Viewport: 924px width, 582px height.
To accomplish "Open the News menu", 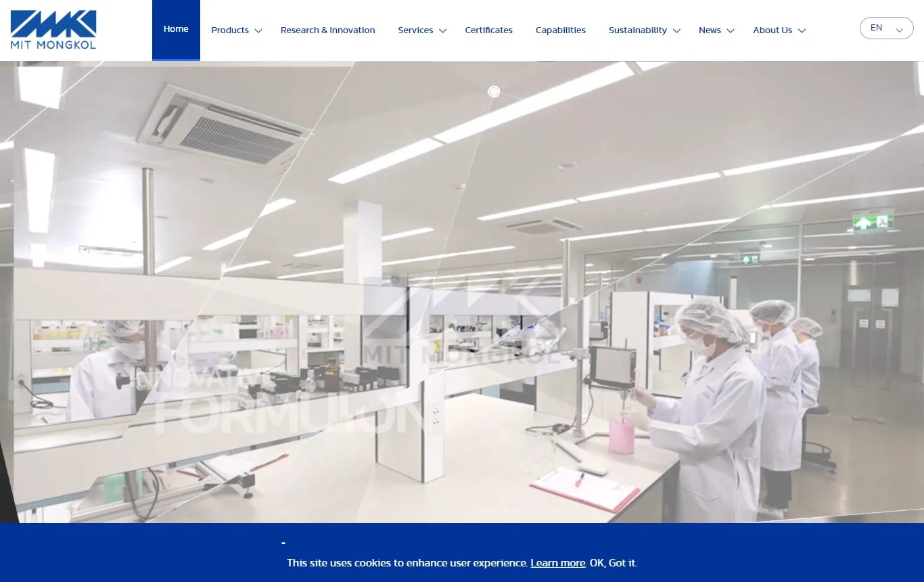I will [x=710, y=30].
